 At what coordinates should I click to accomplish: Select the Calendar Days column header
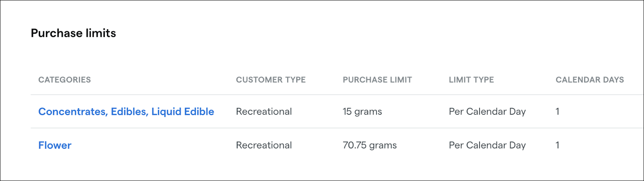pos(589,80)
